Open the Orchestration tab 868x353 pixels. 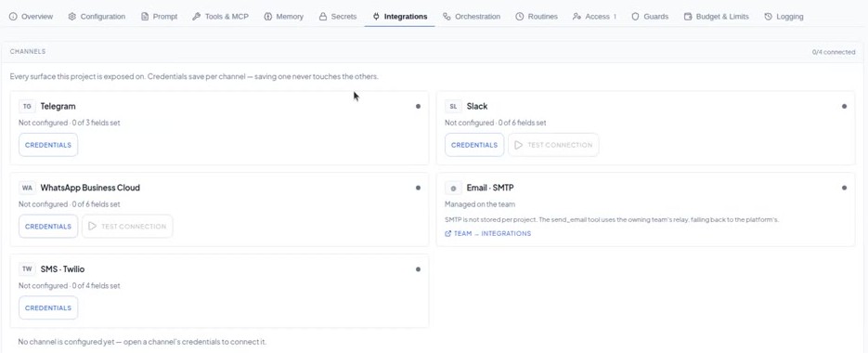pyautogui.click(x=472, y=17)
